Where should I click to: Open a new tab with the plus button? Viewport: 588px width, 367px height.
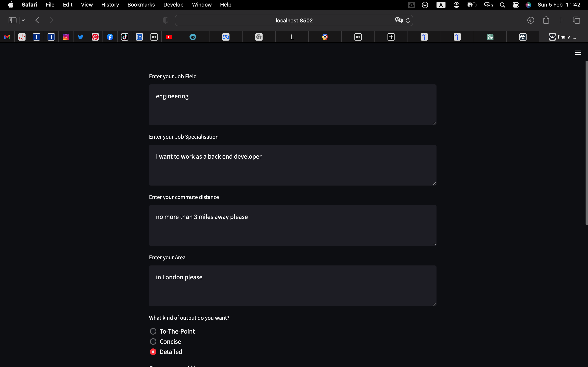(561, 20)
